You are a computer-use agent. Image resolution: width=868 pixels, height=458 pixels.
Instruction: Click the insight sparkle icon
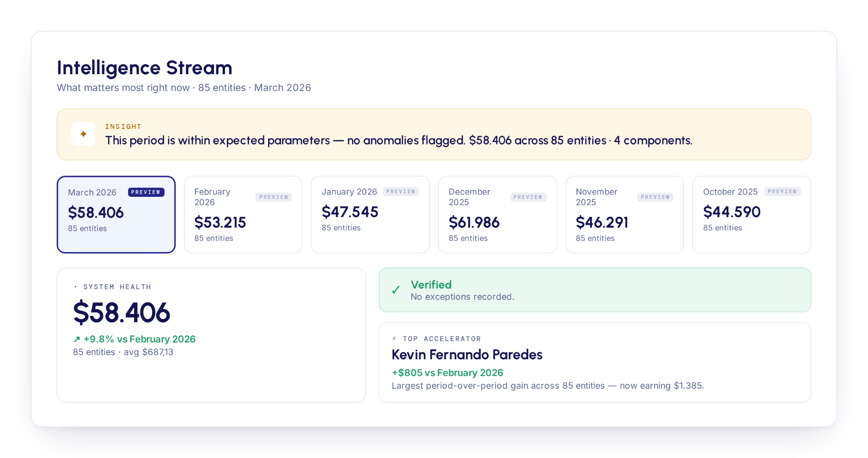(x=83, y=134)
